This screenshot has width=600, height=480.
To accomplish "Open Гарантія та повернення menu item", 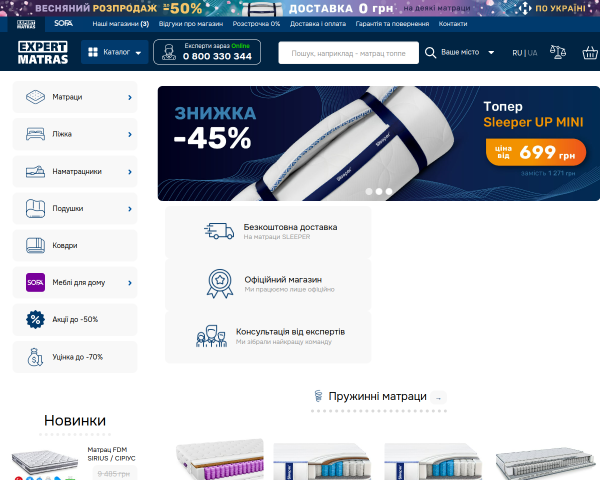I will click(x=392, y=24).
